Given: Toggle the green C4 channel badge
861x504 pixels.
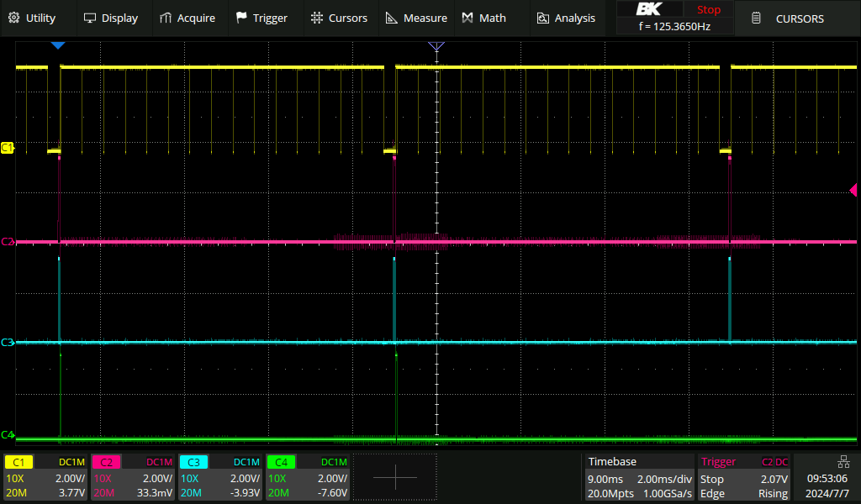Looking at the screenshot, I should click(281, 462).
